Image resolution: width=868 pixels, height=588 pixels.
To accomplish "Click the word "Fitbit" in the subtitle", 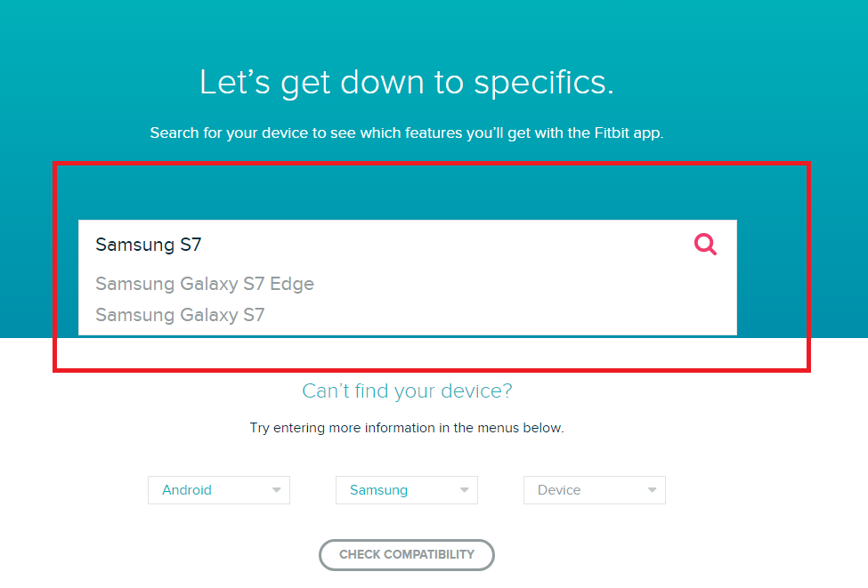I will (x=612, y=133).
